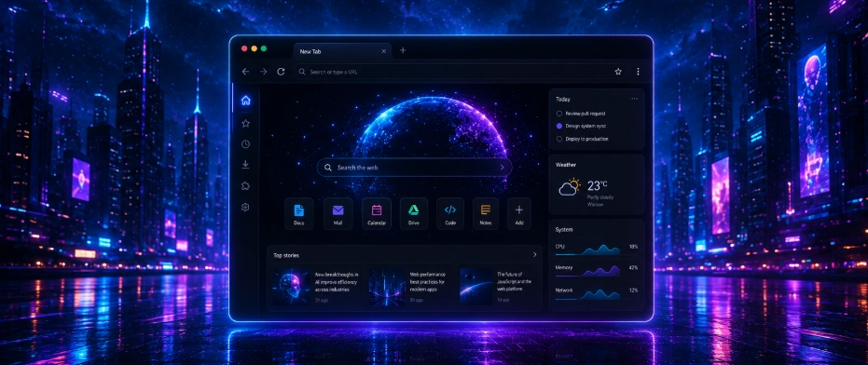The width and height of the screenshot is (868, 365).
Task: Open Today widget options menu
Action: (634, 99)
